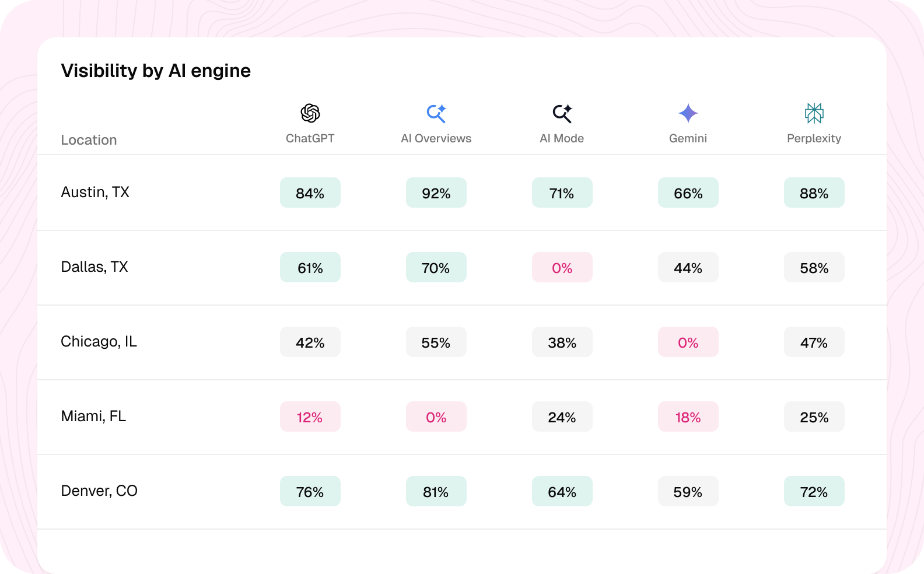The image size is (924, 574).
Task: Open the Denver, CO location row
Action: [462, 492]
